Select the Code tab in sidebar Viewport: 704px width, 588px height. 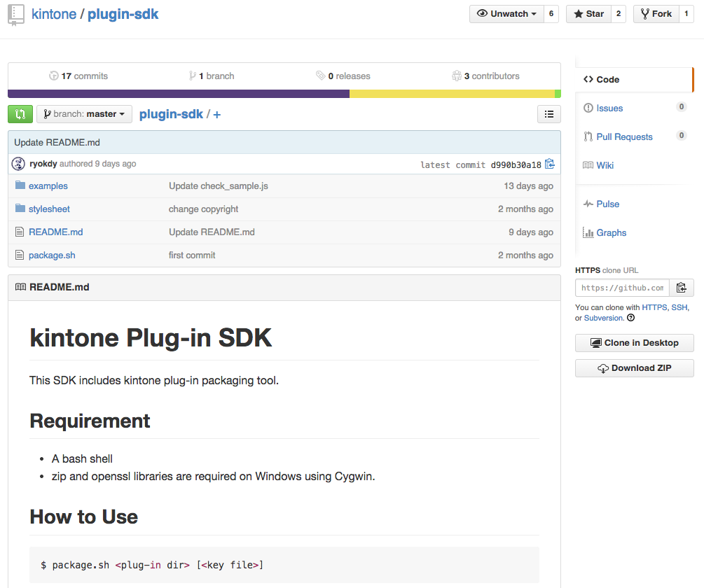[x=635, y=79]
